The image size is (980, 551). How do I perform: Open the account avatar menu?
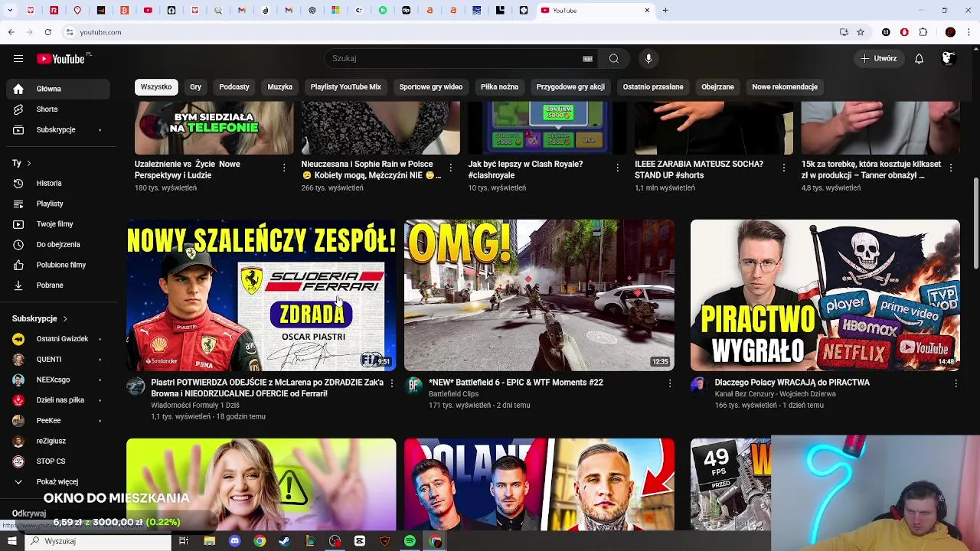coord(948,58)
